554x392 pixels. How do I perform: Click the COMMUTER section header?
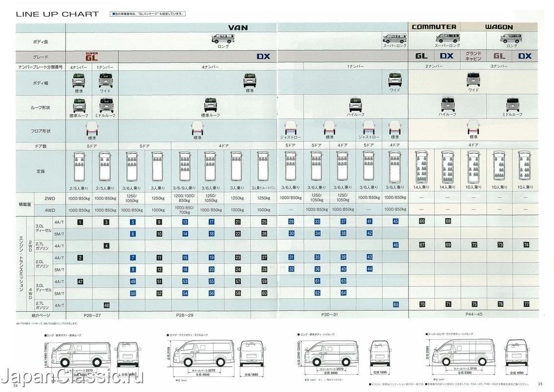[434, 27]
